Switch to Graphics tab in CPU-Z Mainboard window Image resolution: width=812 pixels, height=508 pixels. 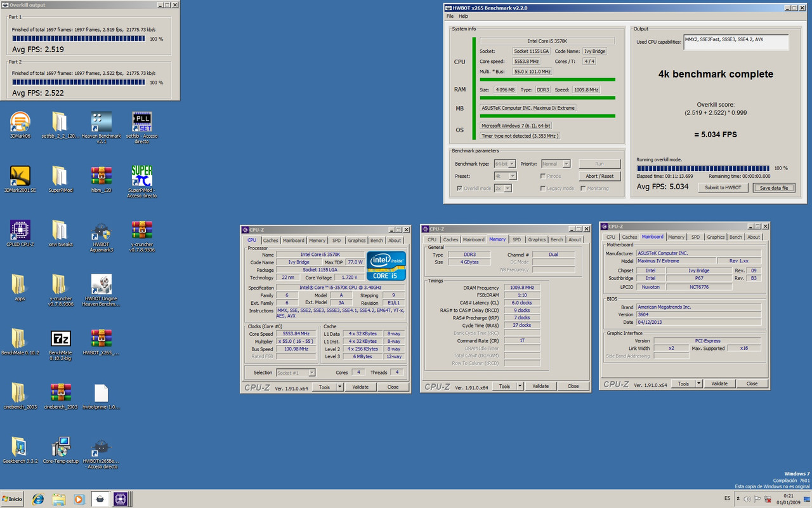(716, 237)
